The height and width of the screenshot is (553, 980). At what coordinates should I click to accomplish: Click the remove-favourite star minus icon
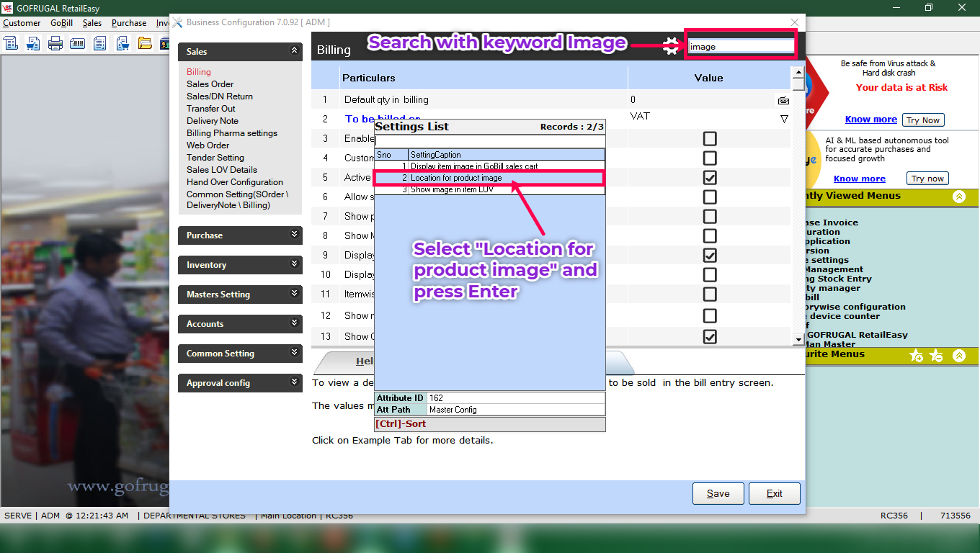[936, 356]
